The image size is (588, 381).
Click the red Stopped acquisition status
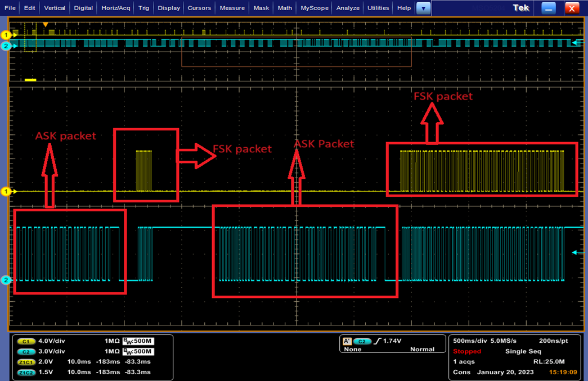[x=467, y=351]
